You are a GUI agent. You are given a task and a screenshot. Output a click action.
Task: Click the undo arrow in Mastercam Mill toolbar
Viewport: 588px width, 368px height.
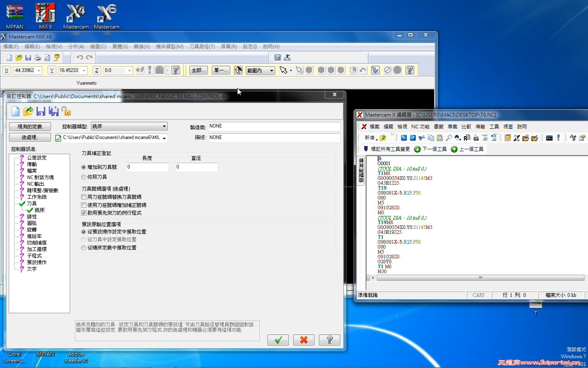[x=80, y=58]
